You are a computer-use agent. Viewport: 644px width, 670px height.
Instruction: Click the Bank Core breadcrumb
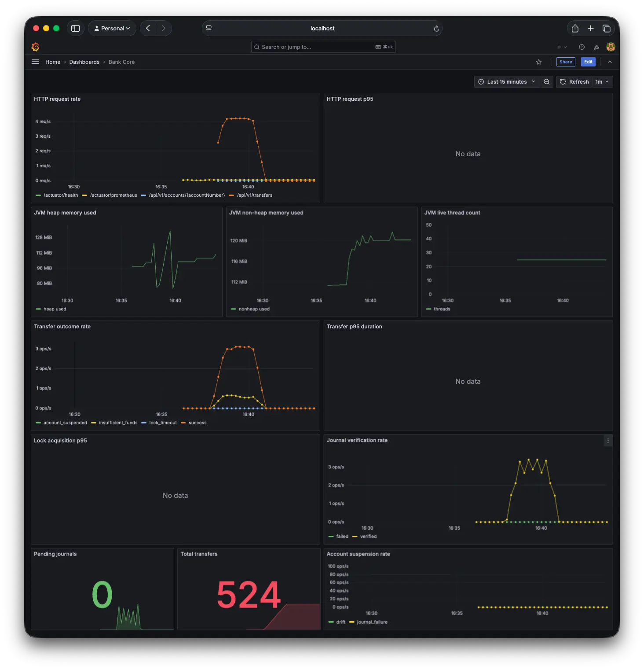[121, 62]
